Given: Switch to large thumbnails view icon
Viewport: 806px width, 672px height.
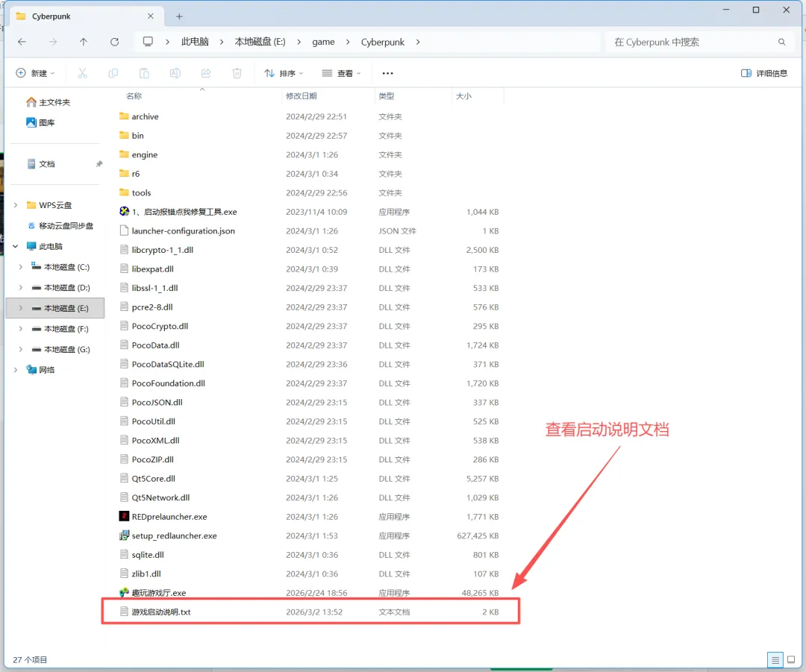Looking at the screenshot, I should pos(791,659).
